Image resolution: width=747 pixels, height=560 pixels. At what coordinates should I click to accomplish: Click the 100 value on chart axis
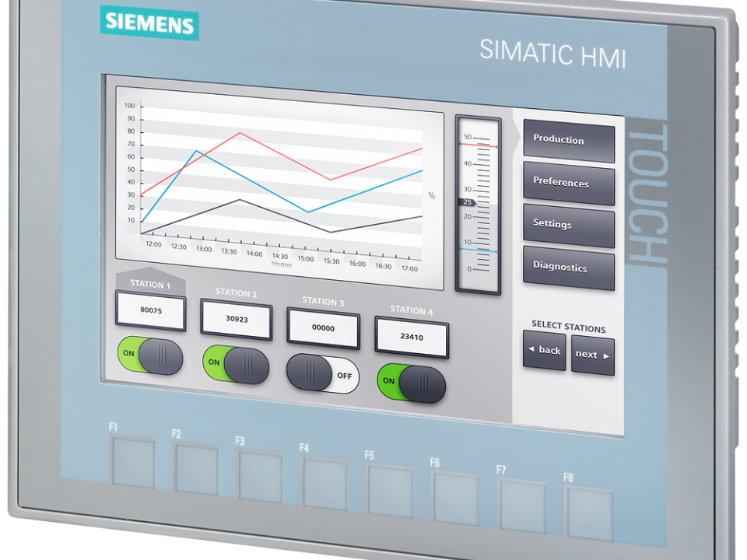130,106
